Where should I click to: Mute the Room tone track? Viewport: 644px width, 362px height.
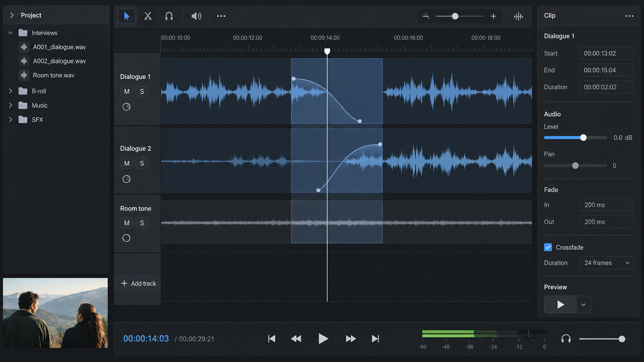click(x=127, y=223)
